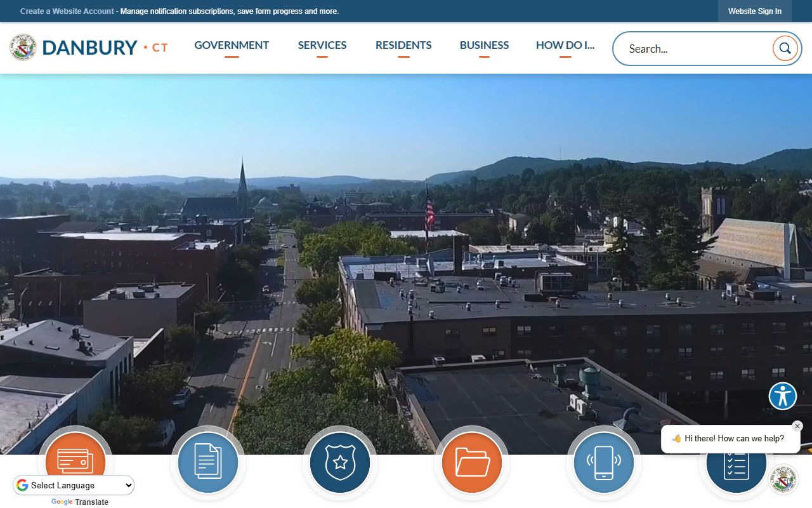Open the Government menu

[232, 45]
